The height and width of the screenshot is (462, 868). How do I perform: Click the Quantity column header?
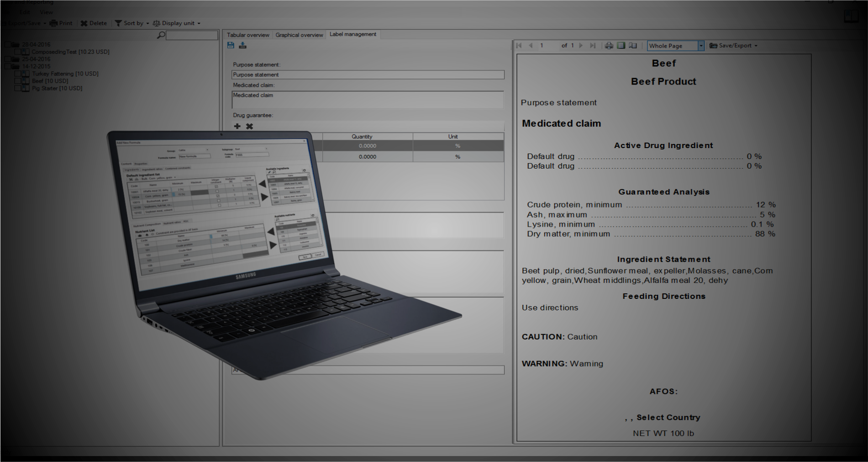pos(368,137)
